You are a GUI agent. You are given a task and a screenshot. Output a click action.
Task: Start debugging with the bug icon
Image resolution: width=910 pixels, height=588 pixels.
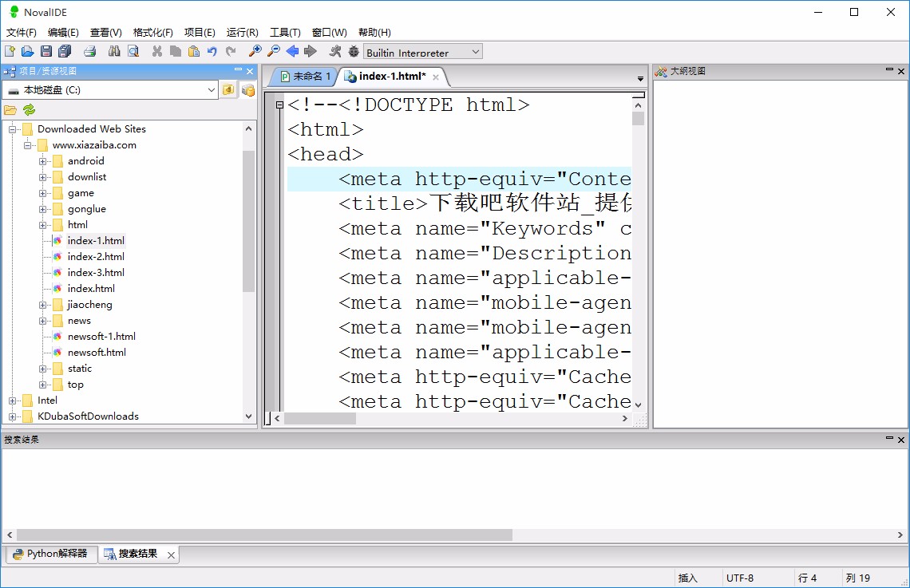(x=354, y=52)
